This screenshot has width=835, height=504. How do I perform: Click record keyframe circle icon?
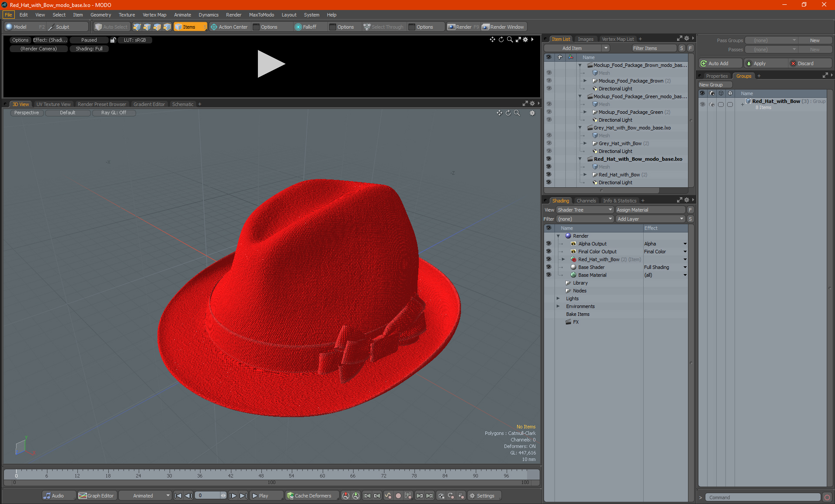coord(398,496)
